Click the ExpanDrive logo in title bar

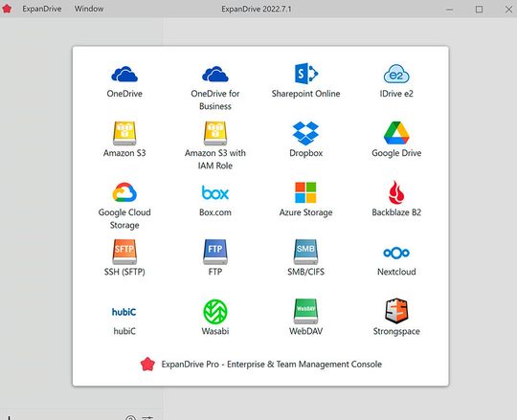point(7,9)
